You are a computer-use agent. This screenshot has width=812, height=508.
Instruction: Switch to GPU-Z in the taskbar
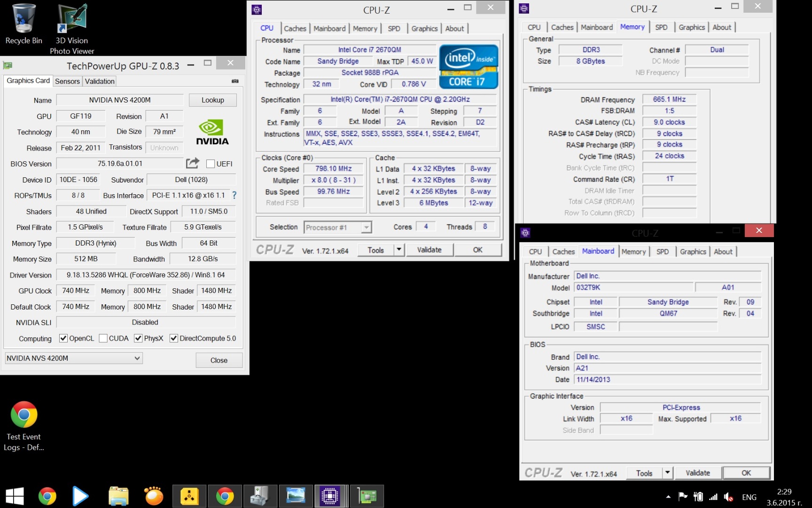pyautogui.click(x=367, y=496)
